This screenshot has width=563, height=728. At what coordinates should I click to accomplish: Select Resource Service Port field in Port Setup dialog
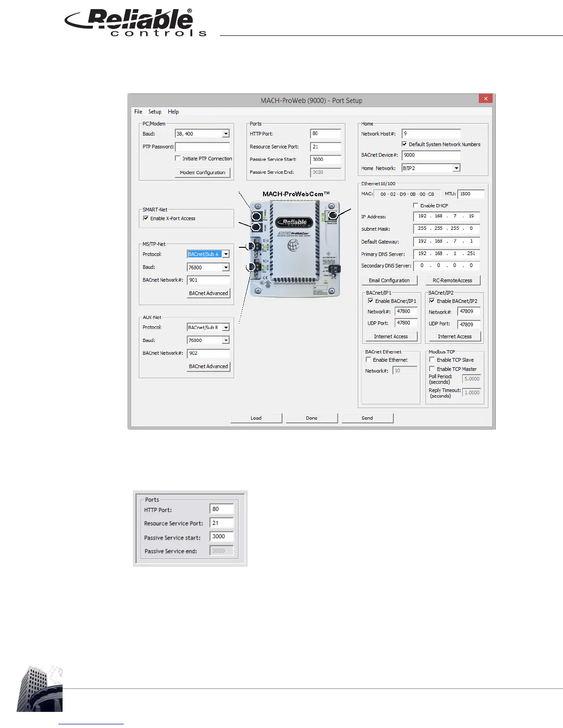pyautogui.click(x=326, y=147)
